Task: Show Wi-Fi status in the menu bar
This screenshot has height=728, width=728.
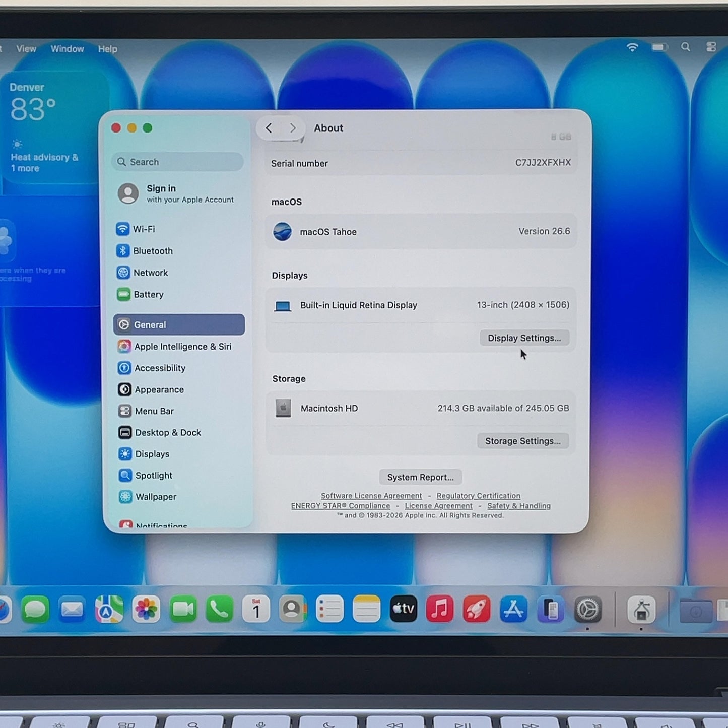Action: tap(632, 47)
